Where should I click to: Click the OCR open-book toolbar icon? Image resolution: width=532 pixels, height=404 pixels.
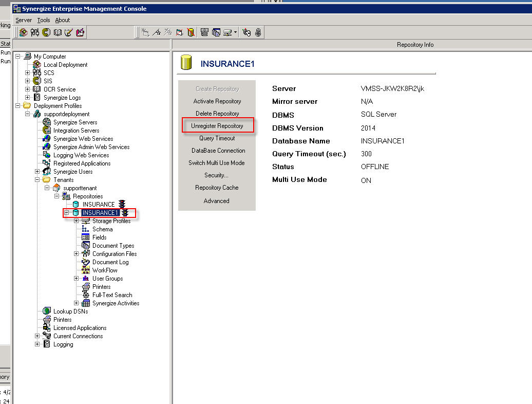point(58,32)
